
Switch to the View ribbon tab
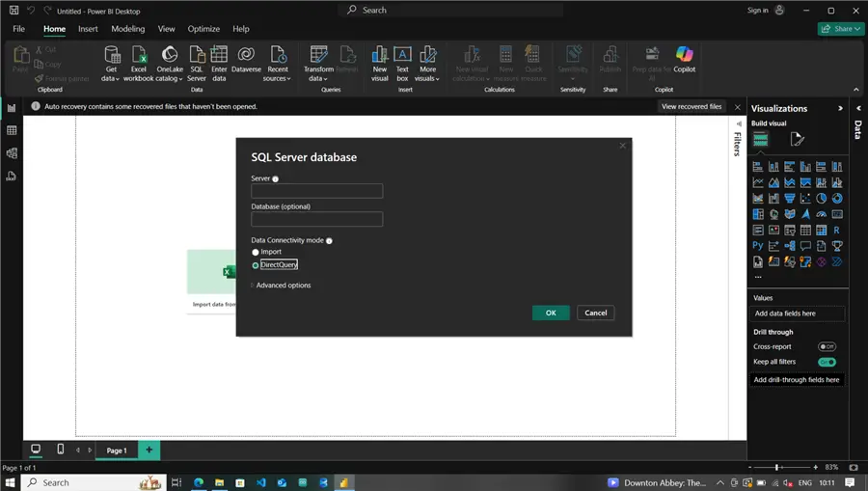pyautogui.click(x=166, y=29)
